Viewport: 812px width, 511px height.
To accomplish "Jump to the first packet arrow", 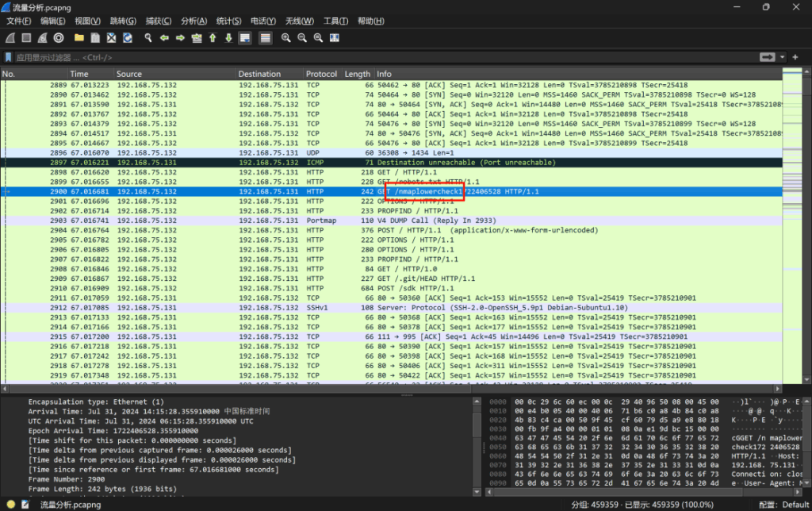I will pos(213,38).
